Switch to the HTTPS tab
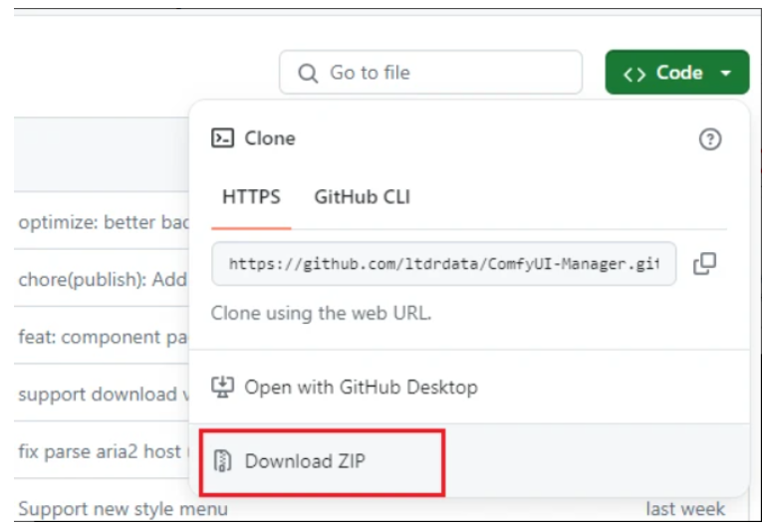Screen dimensions: 762x532 point(251,197)
